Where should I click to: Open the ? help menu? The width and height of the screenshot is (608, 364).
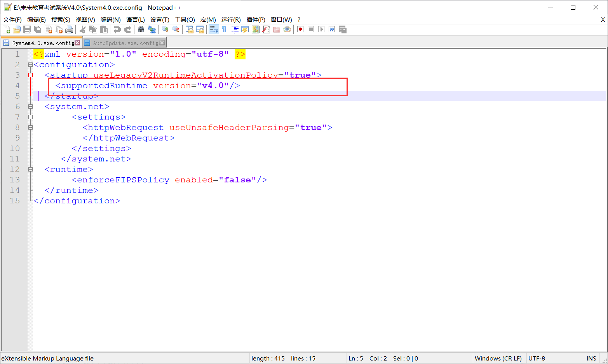point(299,19)
